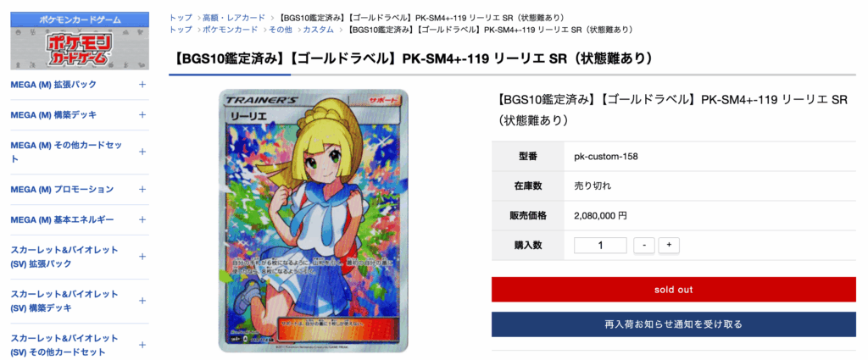The width and height of the screenshot is (868, 360).
Task: Expand the MEGA (M) 基本エネルギー plus icon
Action: (x=142, y=220)
